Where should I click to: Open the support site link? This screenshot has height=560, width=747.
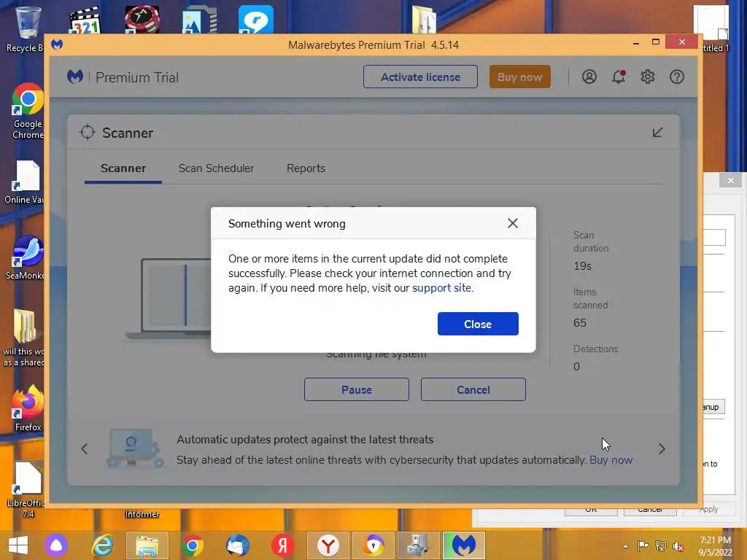pyautogui.click(x=441, y=288)
